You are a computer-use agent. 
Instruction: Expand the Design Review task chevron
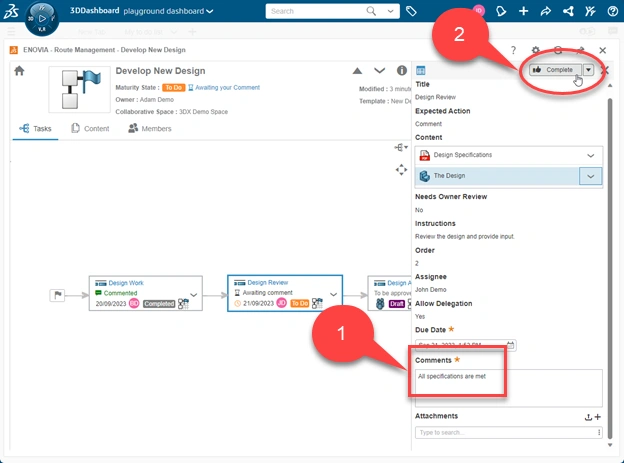coord(333,295)
